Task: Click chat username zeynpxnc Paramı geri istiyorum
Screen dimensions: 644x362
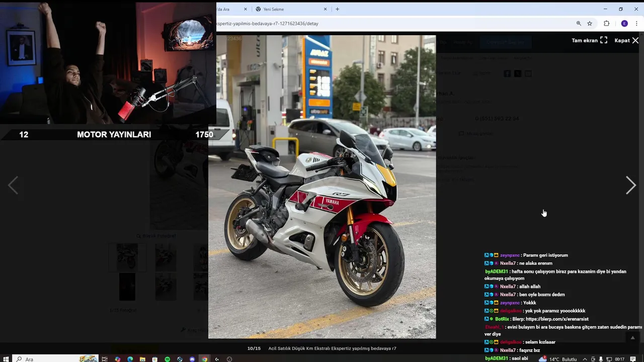Action: pos(510,255)
